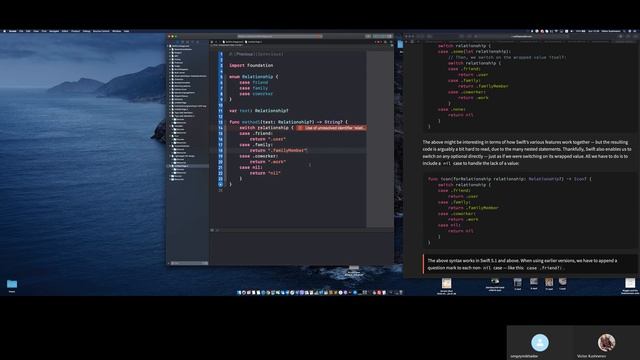Click the return ".work" line in Xcode
Image resolution: width=640 pixels, height=360 pixels.
(268, 162)
